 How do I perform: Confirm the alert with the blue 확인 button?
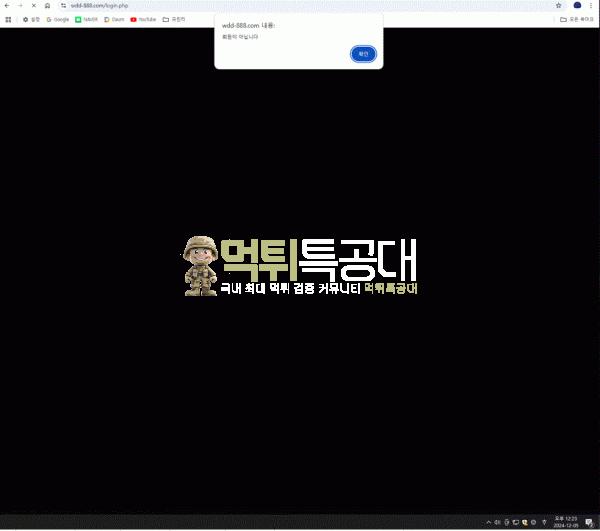[x=363, y=54]
